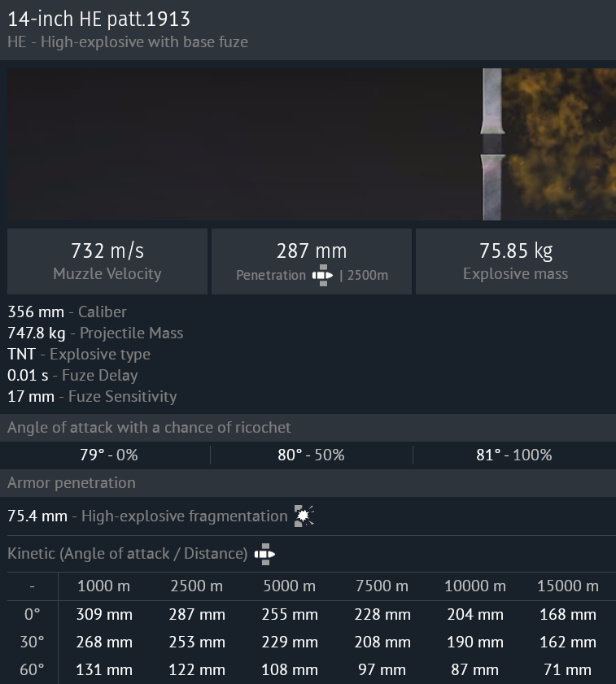
Task: Click the Angle of attack ricochet header
Action: click(x=149, y=427)
